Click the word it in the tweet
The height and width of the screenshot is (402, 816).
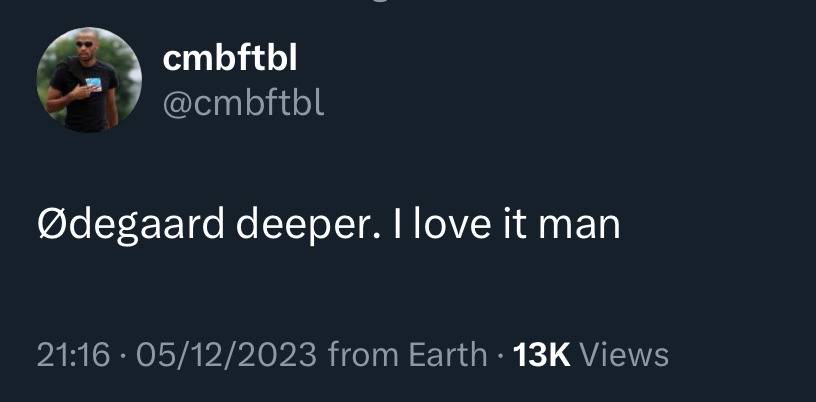coord(515,224)
